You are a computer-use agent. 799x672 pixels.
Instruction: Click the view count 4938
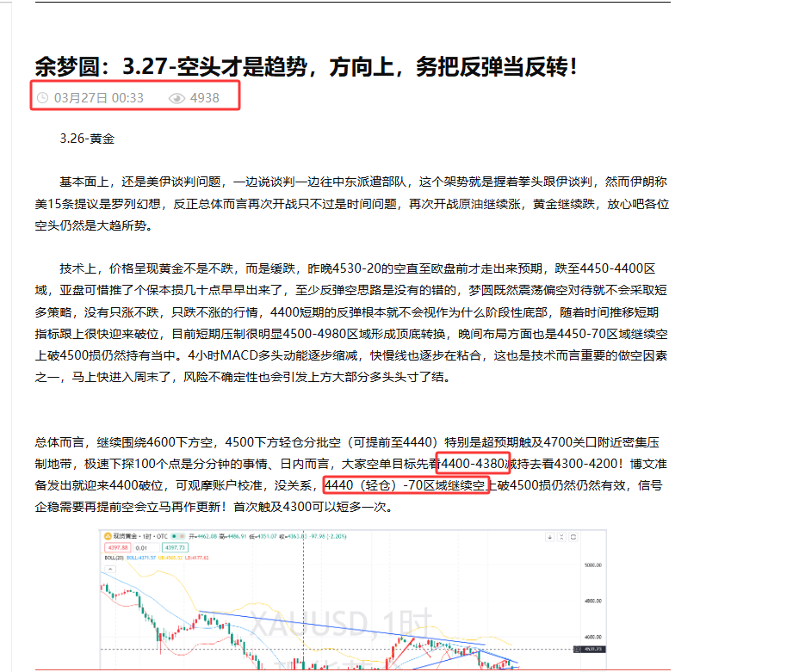[x=204, y=98]
